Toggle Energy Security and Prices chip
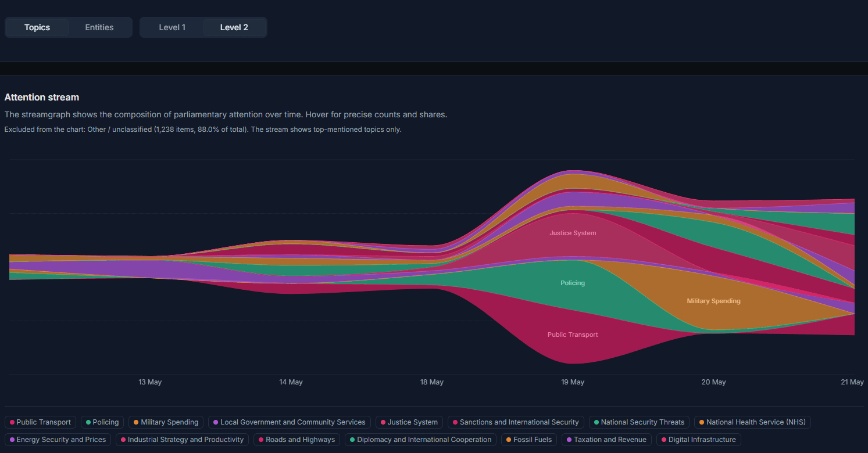 [x=58, y=440]
